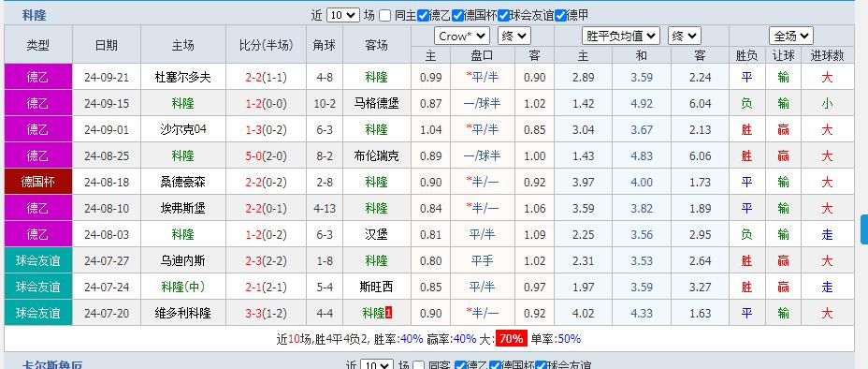Click the 卡尔斯鲁厄 team heading
The height and width of the screenshot is (369, 868).
(x=52, y=364)
